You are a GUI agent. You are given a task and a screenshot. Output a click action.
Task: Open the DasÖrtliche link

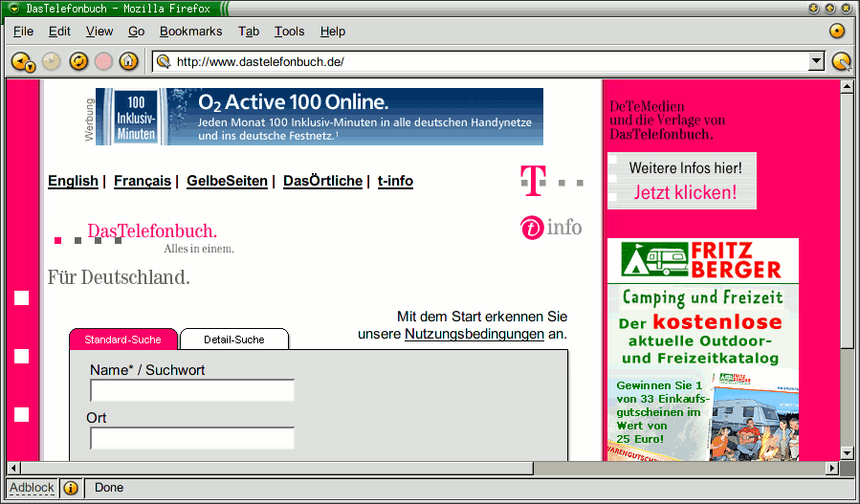pos(322,181)
